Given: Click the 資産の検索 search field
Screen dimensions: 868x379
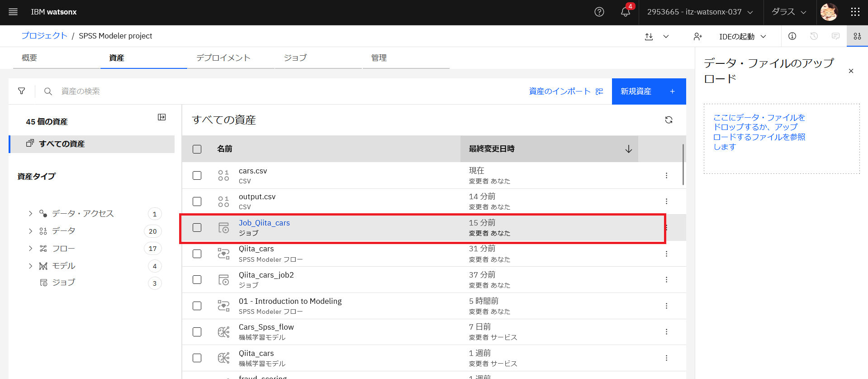Looking at the screenshot, I should (x=289, y=91).
